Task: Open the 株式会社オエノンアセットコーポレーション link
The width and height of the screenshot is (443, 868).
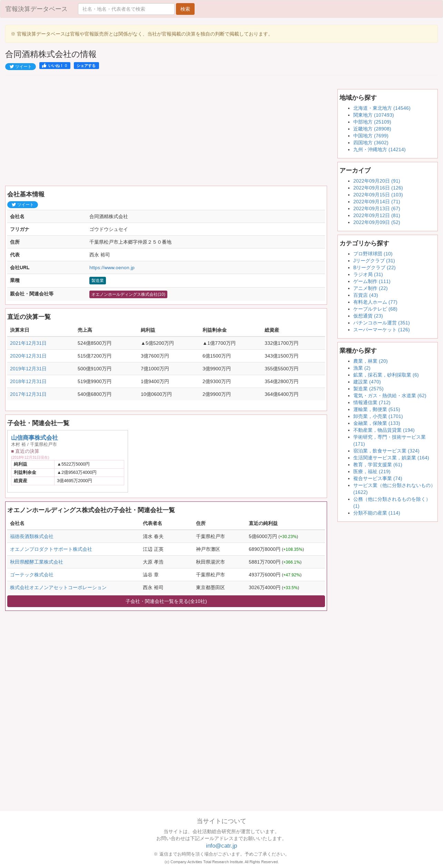Action: [x=58, y=587]
